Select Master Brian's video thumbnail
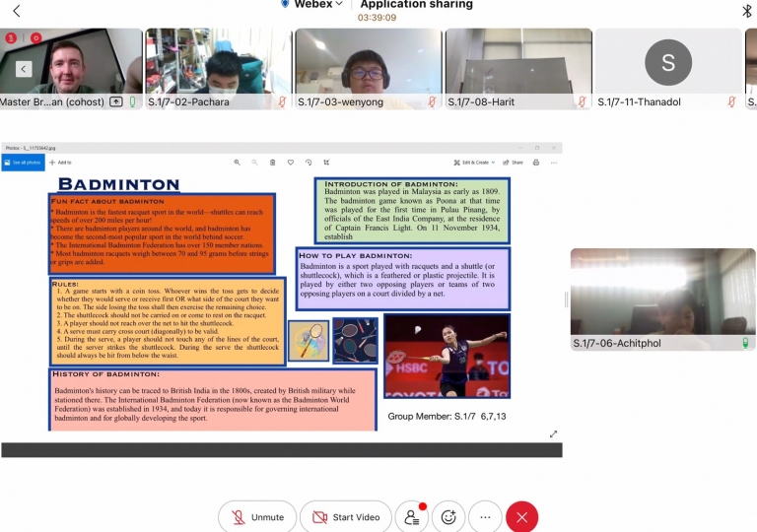The width and height of the screenshot is (757, 532). pos(71,69)
